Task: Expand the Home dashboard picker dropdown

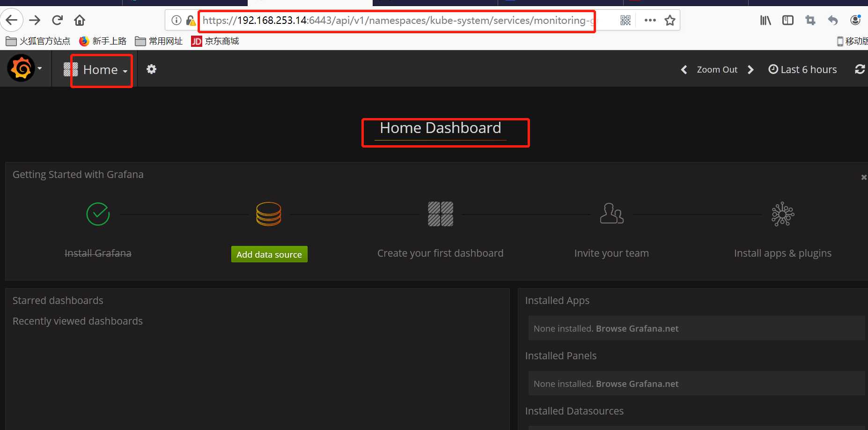Action: [x=105, y=70]
